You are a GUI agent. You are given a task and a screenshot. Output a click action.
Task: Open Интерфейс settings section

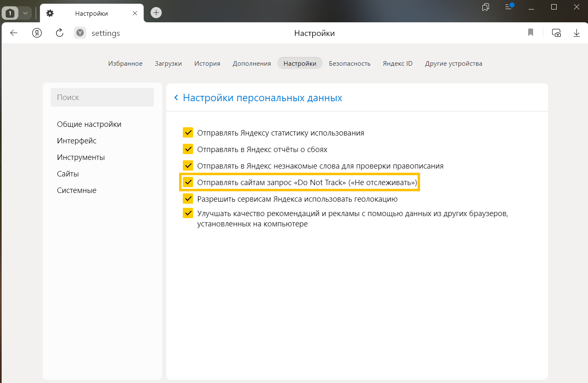(x=77, y=141)
